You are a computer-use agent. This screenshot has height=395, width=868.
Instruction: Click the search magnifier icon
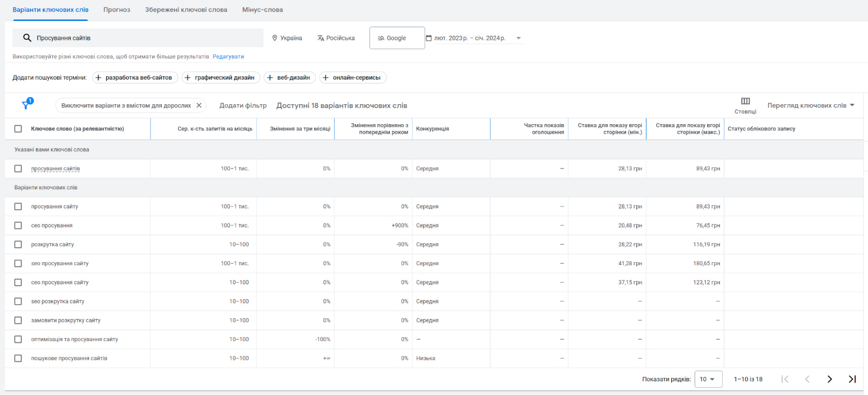point(27,38)
